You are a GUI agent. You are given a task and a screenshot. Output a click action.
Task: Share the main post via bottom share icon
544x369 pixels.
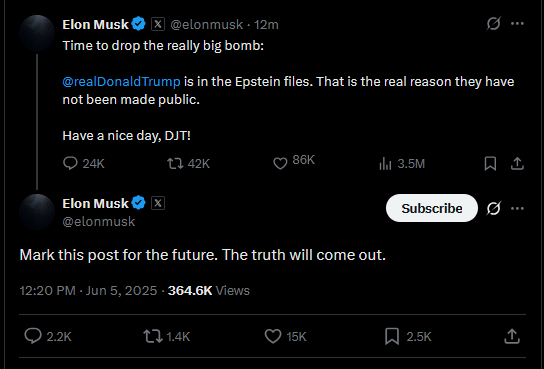pos(512,336)
